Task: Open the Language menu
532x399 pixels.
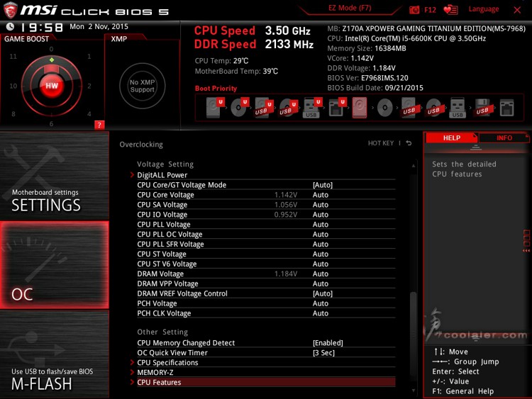Action: (484, 9)
